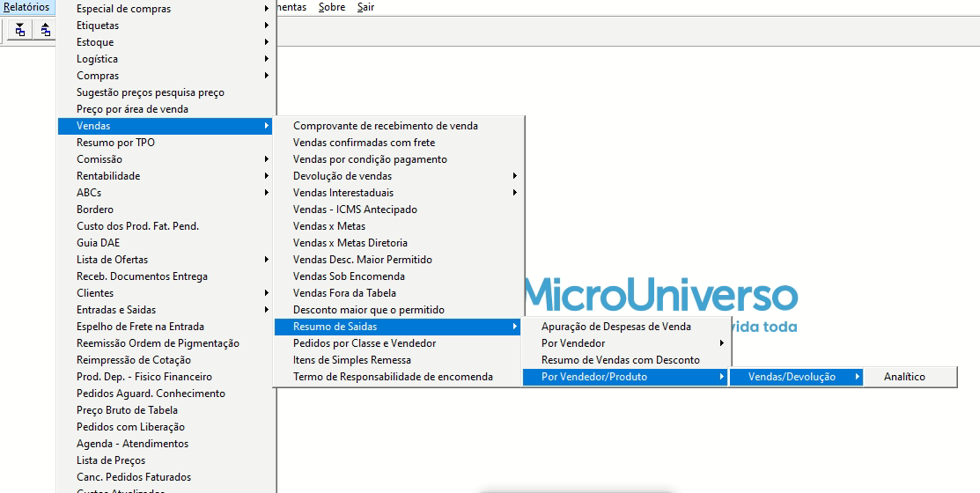Screen dimensions: 980x493
Task: Open Comprovante de recebimento de venda
Action: [x=397, y=126]
